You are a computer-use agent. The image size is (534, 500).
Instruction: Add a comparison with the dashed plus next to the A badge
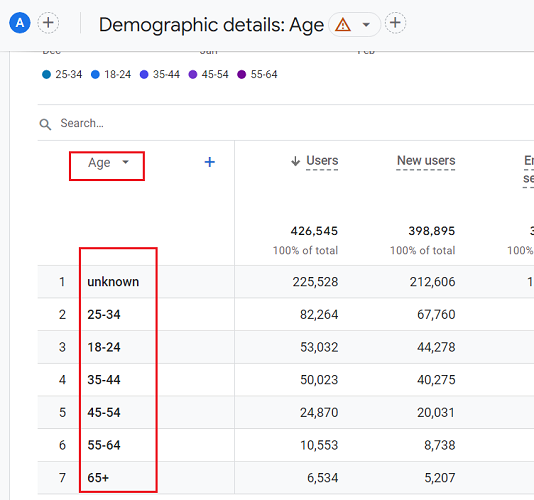pos(48,23)
